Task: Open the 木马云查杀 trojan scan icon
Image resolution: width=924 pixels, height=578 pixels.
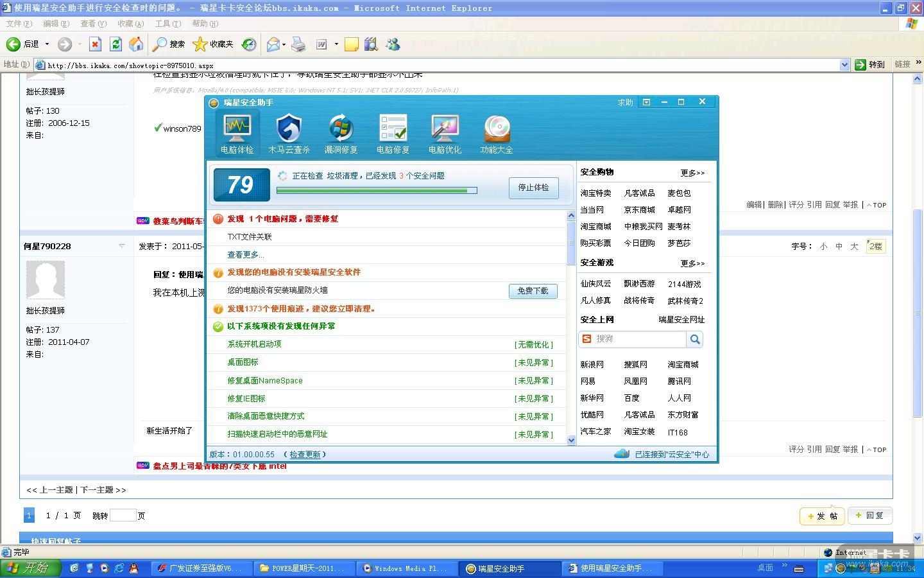Action: click(289, 133)
